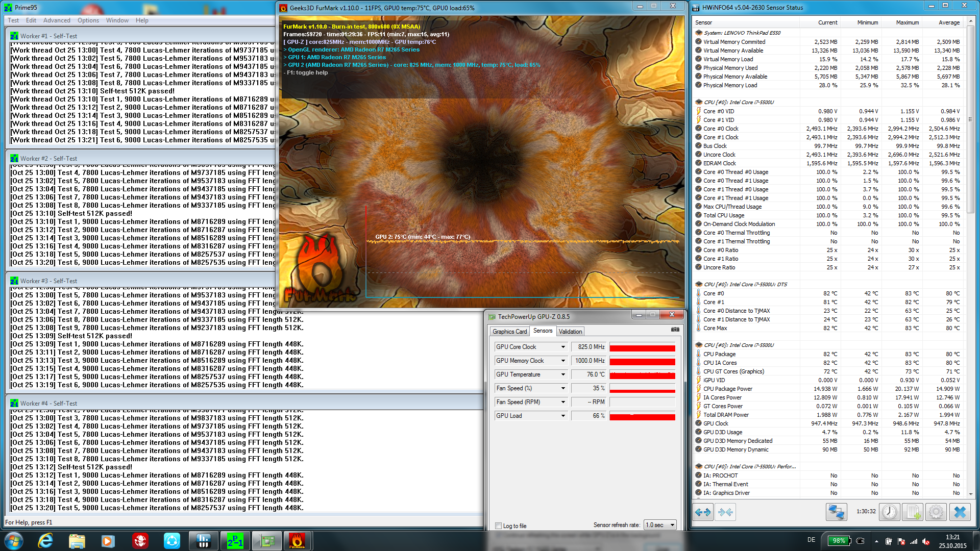Open the Validation tab in GPU-Z
This screenshot has height=551, width=980.
coord(570,332)
